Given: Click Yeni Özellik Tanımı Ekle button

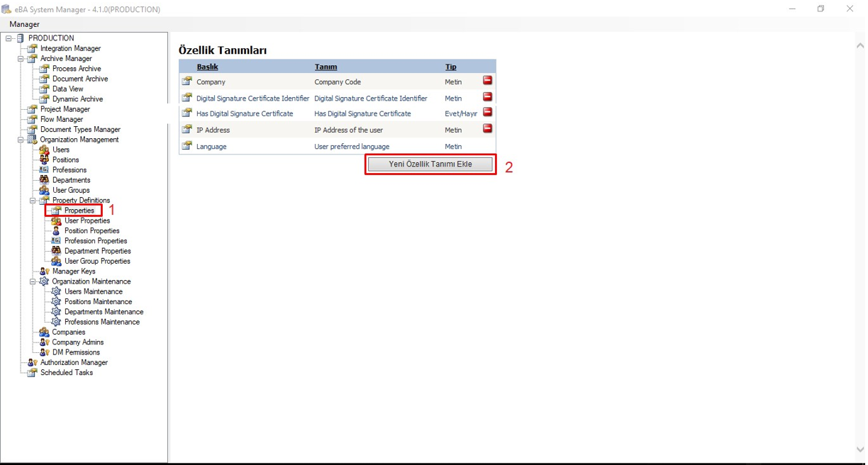Looking at the screenshot, I should coord(430,164).
